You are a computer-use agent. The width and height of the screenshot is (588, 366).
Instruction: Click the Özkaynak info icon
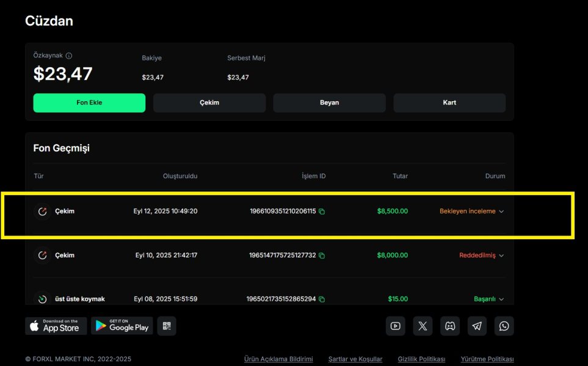pyautogui.click(x=69, y=56)
